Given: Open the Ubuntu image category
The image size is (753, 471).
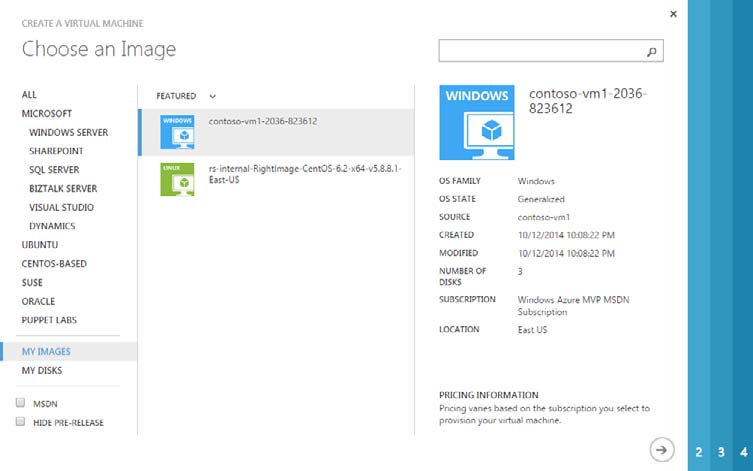Looking at the screenshot, I should pyautogui.click(x=40, y=245).
